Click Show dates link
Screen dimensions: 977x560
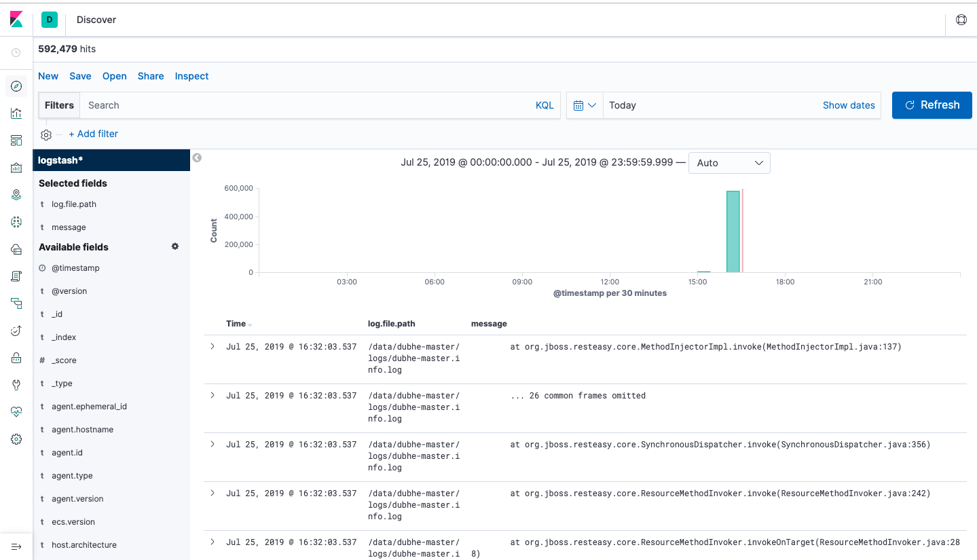coord(849,105)
